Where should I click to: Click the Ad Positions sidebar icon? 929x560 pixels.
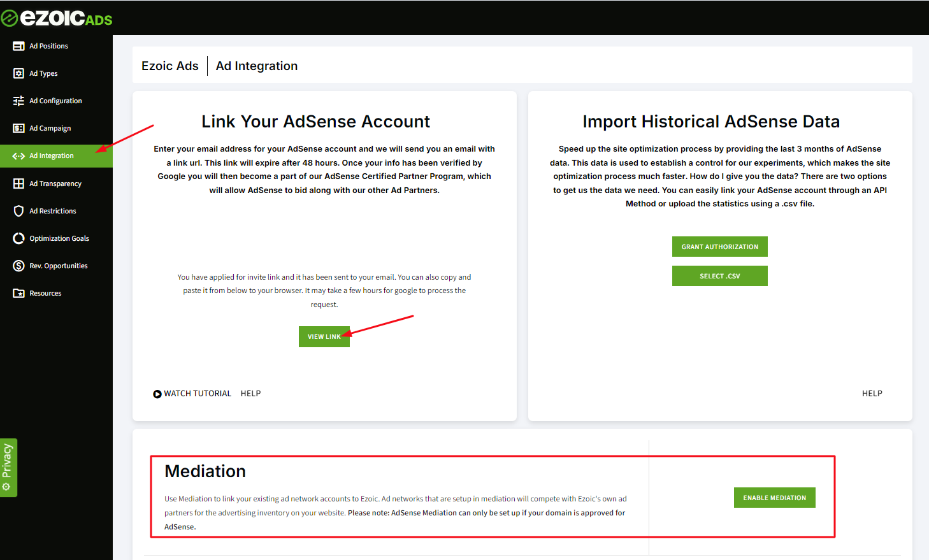point(18,46)
